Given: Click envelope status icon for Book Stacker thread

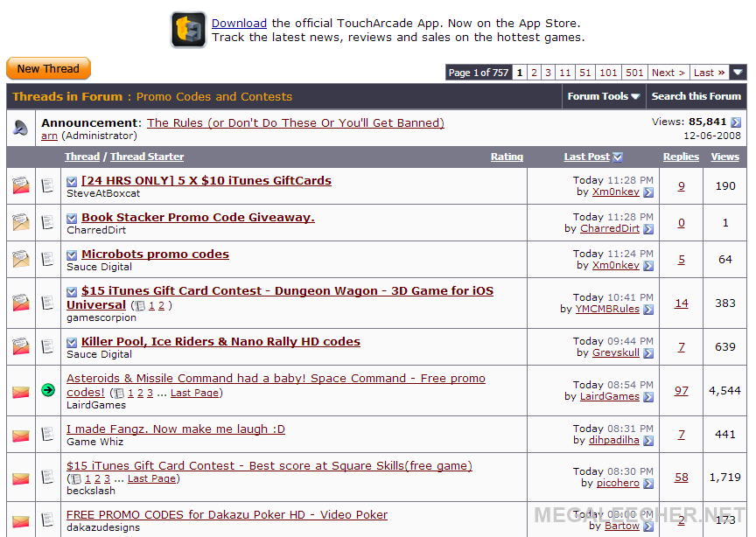Looking at the screenshot, I should [21, 222].
